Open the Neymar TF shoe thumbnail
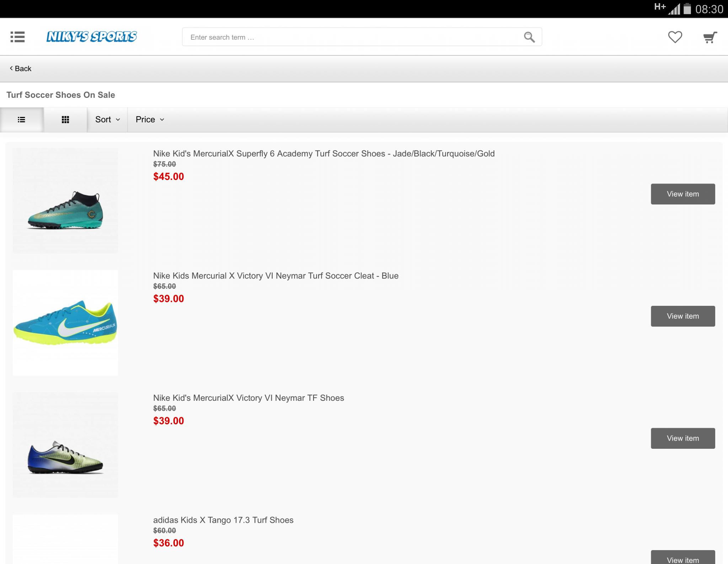This screenshot has height=564, width=728. [65, 445]
